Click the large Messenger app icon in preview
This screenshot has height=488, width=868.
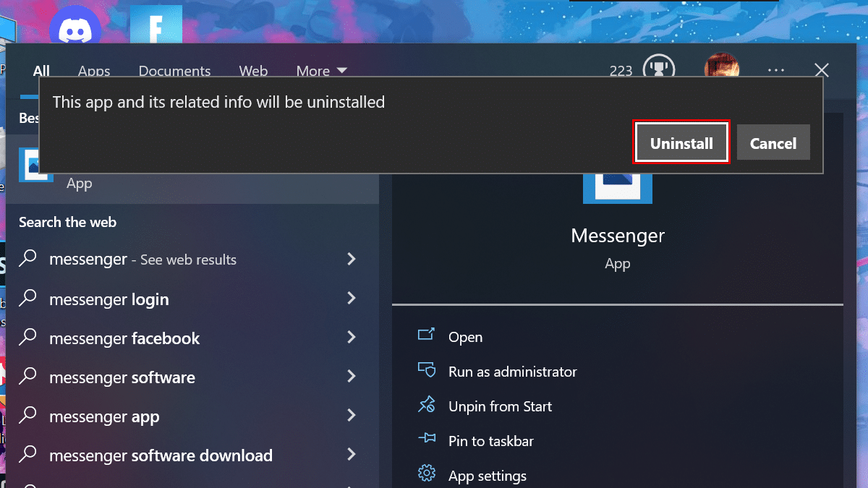coord(618,189)
